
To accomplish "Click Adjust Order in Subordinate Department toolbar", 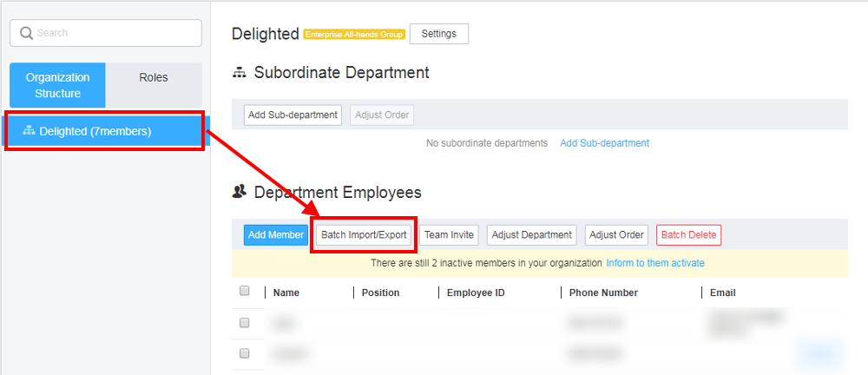I will [x=382, y=115].
